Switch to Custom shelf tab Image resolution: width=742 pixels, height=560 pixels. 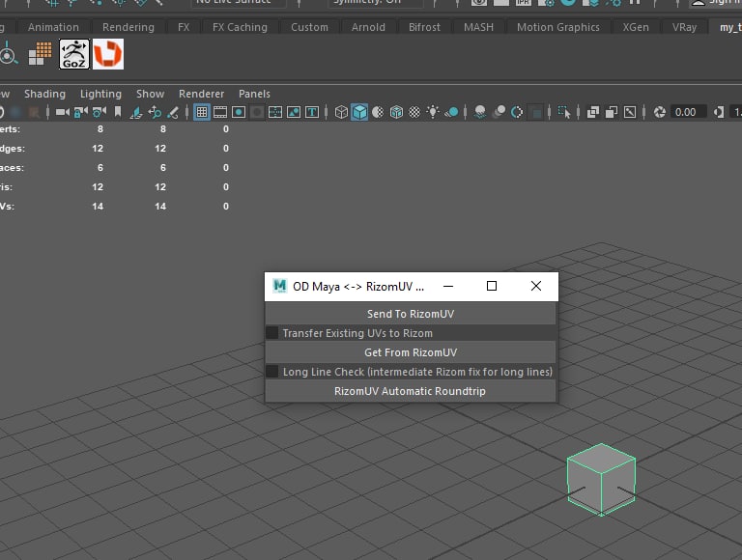coord(309,27)
